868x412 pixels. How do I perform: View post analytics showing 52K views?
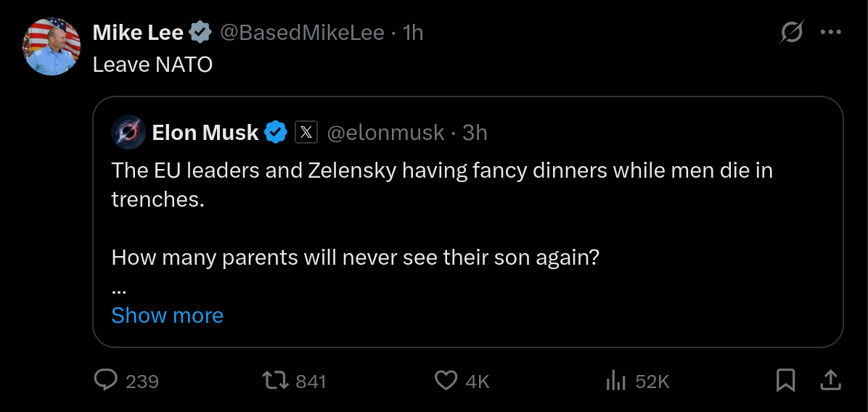615,381
